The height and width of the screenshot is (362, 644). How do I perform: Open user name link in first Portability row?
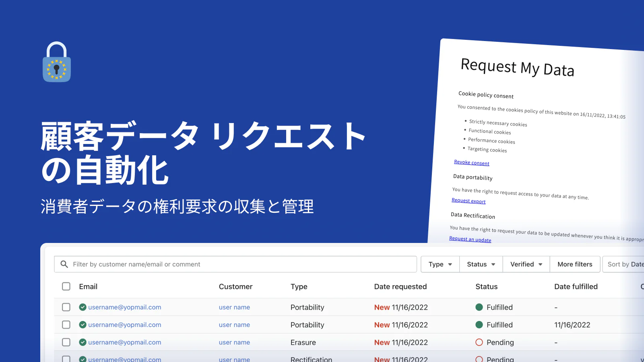point(234,307)
